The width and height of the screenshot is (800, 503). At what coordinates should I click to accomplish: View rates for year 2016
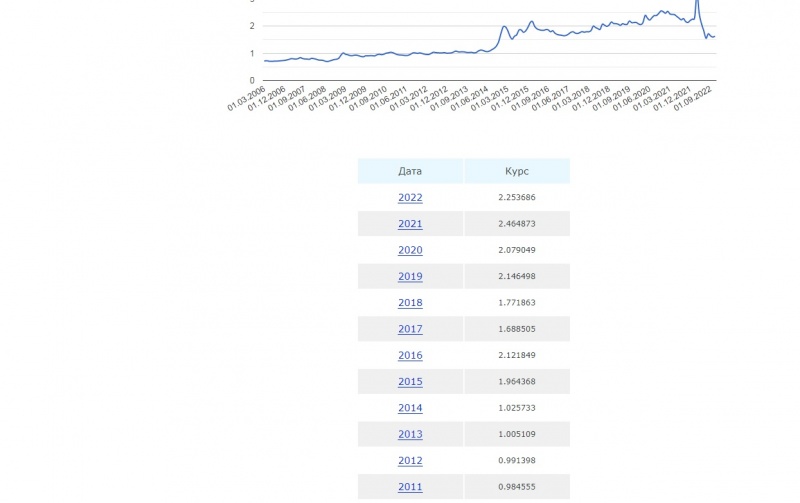(x=410, y=356)
